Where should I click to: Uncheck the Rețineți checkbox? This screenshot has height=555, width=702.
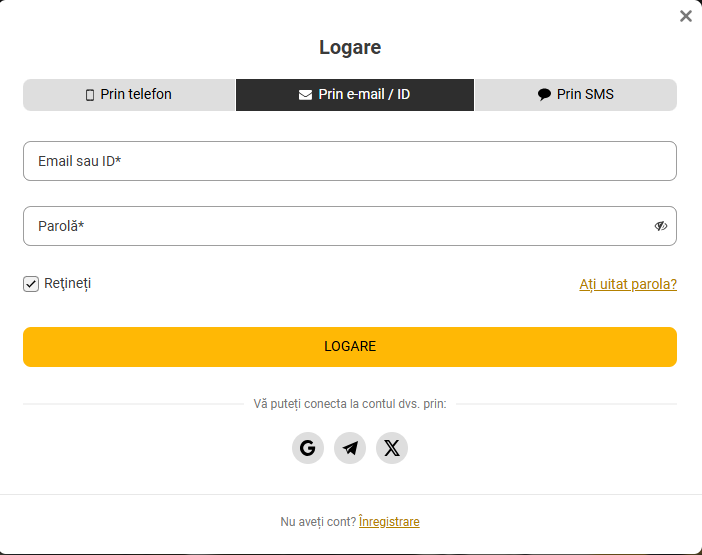coord(31,284)
